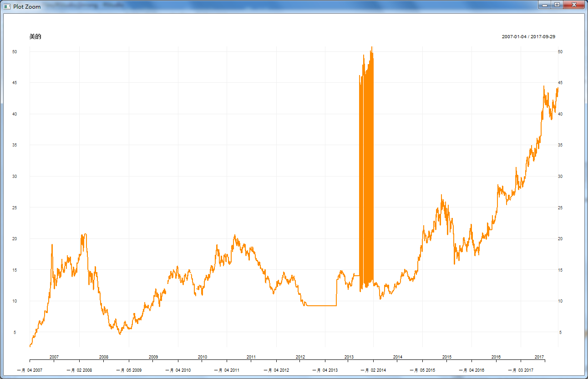Click the year label 2012
The height and width of the screenshot is (379, 588).
(300, 357)
